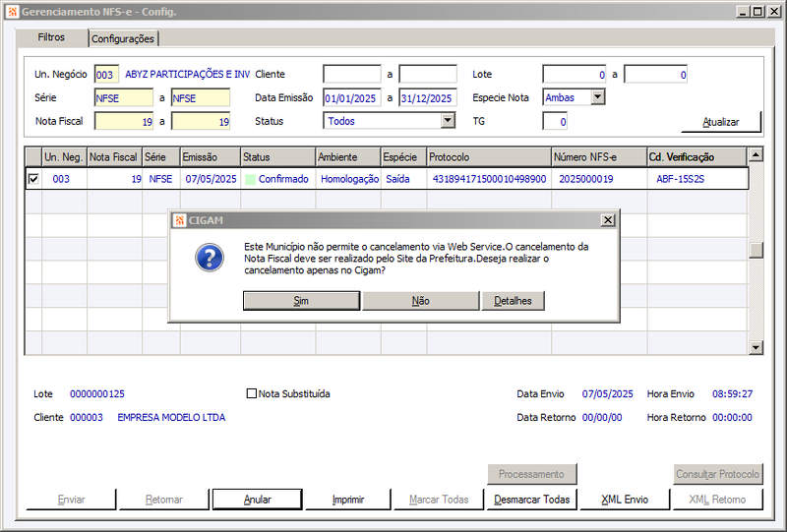Switch to the Configurações tab
787x532 pixels.
click(123, 38)
